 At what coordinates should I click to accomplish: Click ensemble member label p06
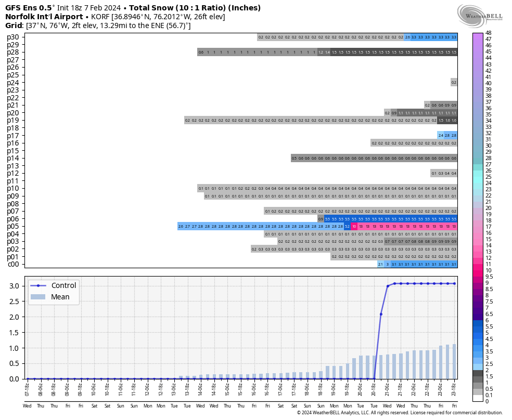[13, 219]
